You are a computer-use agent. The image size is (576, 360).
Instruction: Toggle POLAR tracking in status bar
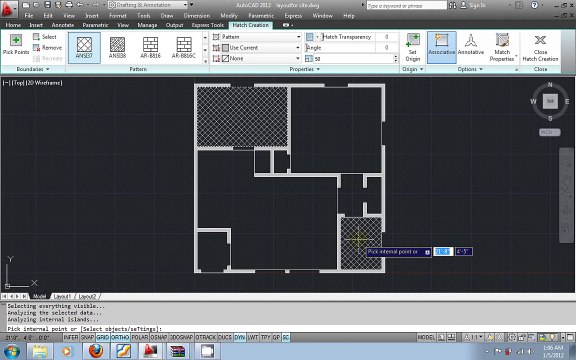(x=140, y=337)
